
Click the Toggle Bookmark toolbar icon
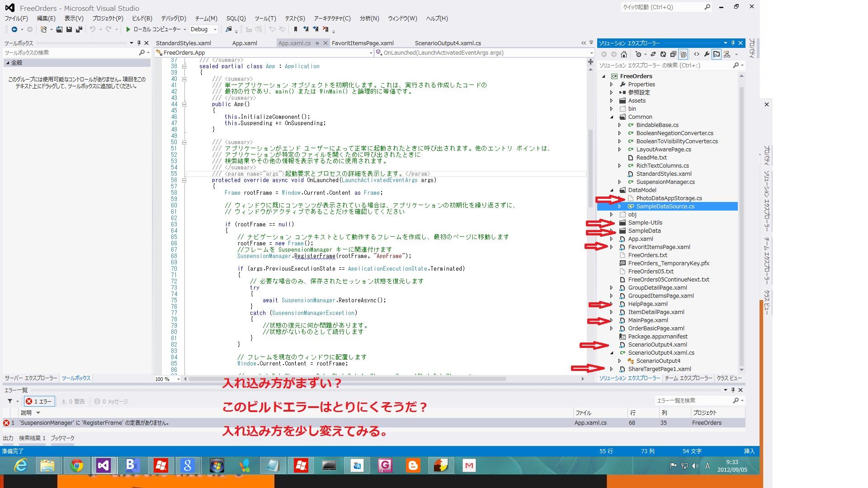(295, 29)
